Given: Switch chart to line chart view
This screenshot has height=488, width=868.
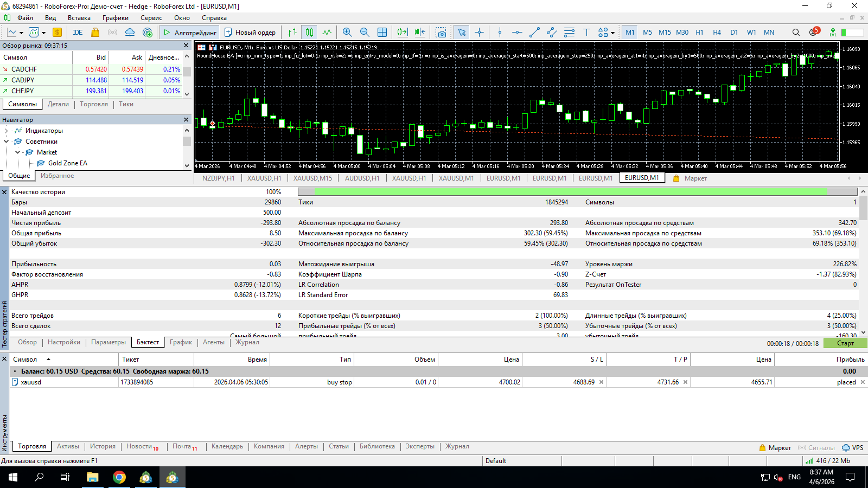Looking at the screenshot, I should pyautogui.click(x=327, y=33).
